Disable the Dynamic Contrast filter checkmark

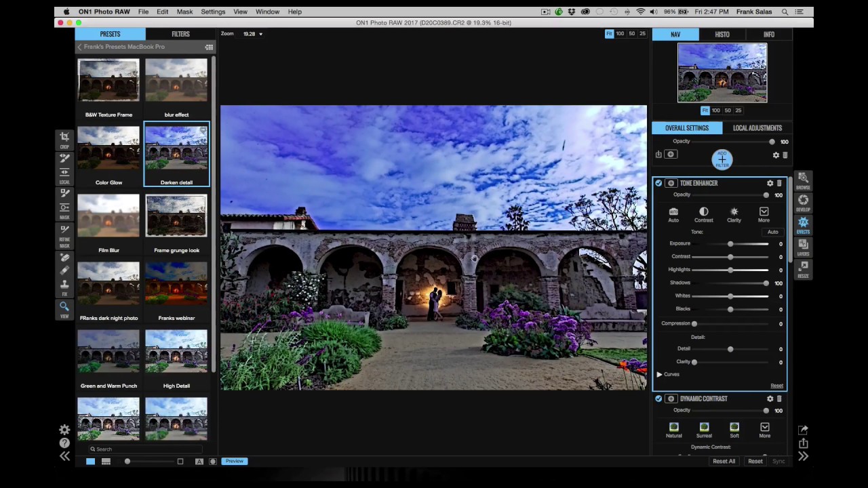coord(658,399)
